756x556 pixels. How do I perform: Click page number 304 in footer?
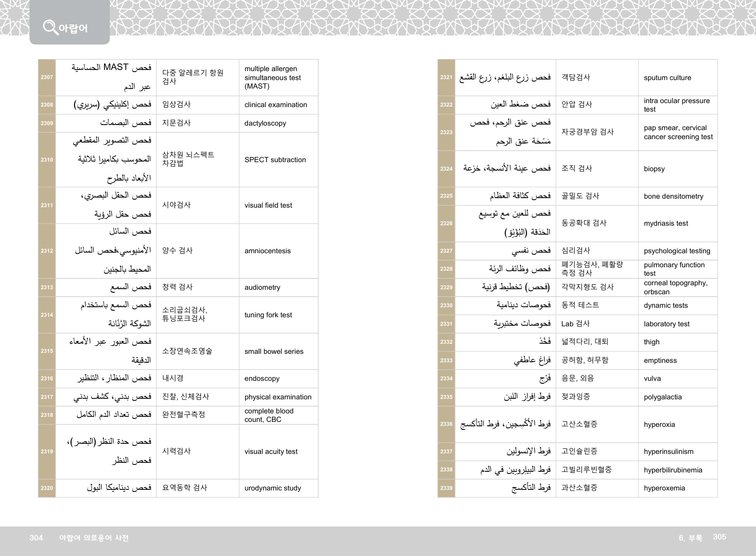click(36, 538)
